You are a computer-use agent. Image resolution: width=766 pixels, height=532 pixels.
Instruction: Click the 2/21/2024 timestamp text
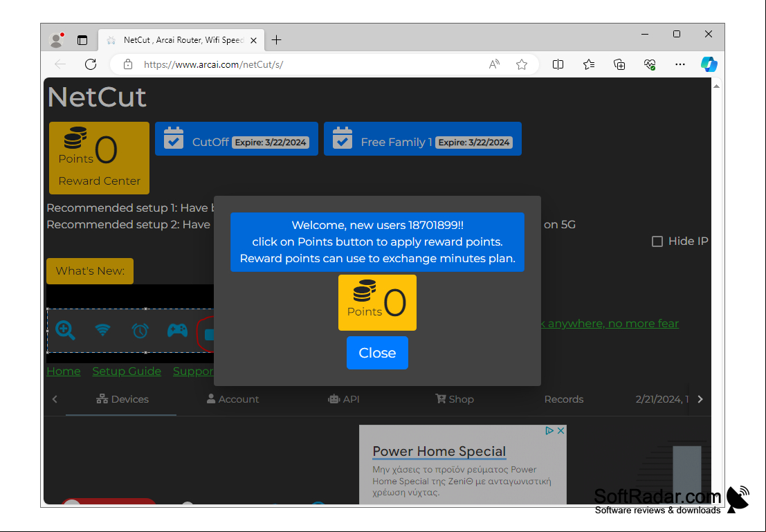[661, 399]
